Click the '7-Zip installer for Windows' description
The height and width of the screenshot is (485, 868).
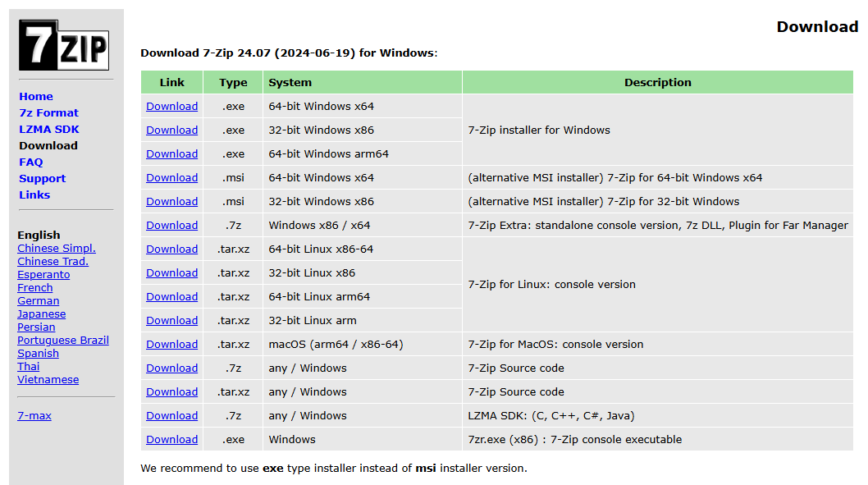coord(539,130)
